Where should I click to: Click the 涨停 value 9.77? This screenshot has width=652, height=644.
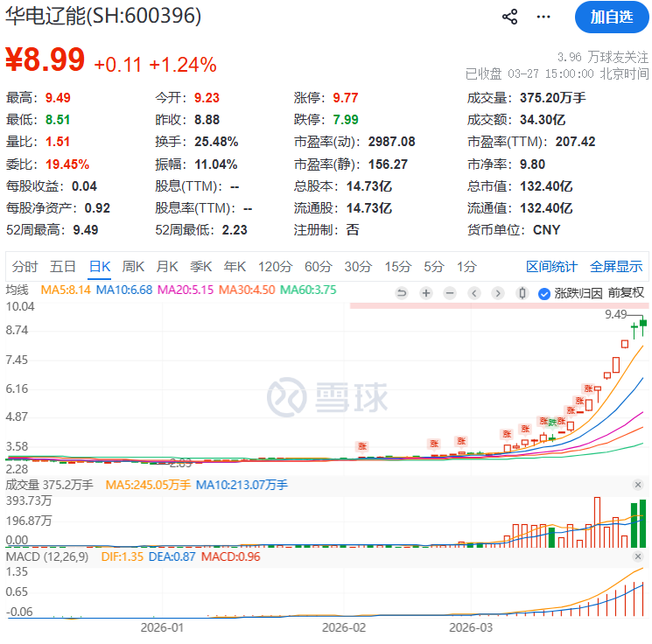coord(346,98)
